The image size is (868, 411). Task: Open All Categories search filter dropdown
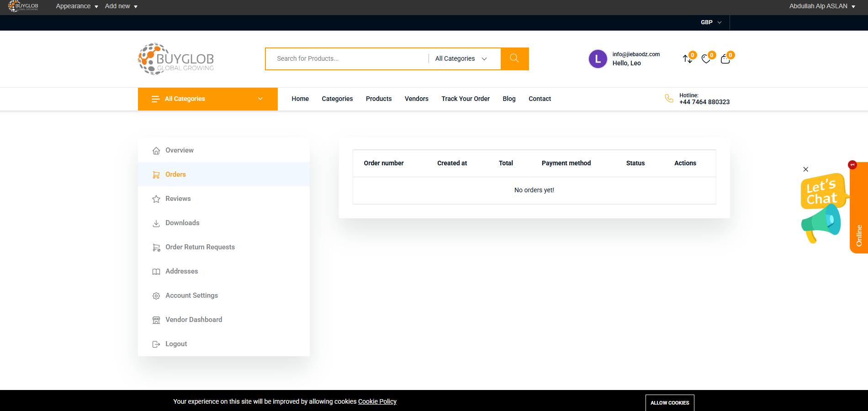(x=461, y=59)
